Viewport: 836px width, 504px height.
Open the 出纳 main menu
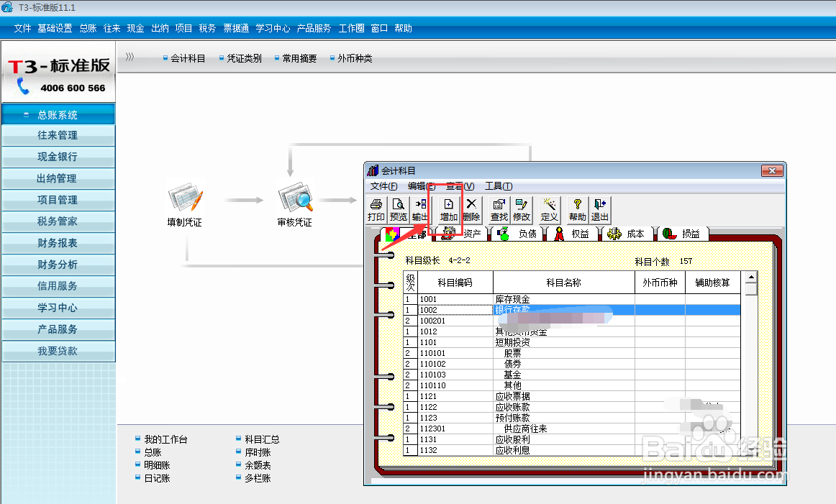point(160,28)
